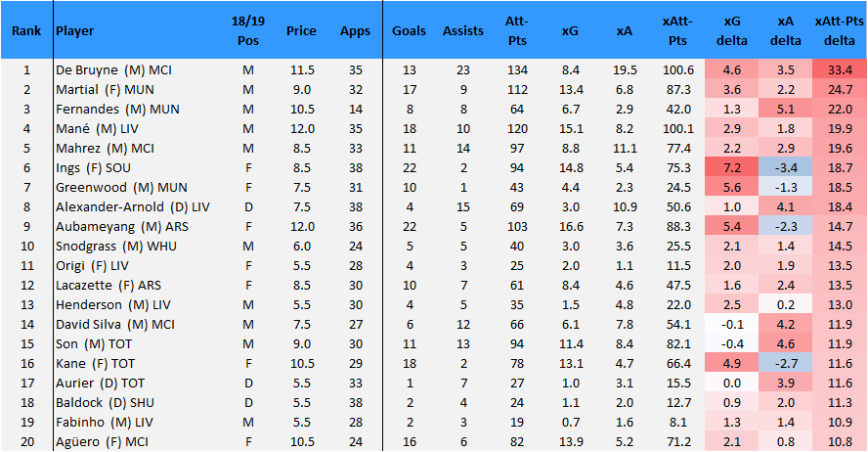The width and height of the screenshot is (868, 452).
Task: Click Fernandes' xA delta cell 5.1
Action: 785,110
